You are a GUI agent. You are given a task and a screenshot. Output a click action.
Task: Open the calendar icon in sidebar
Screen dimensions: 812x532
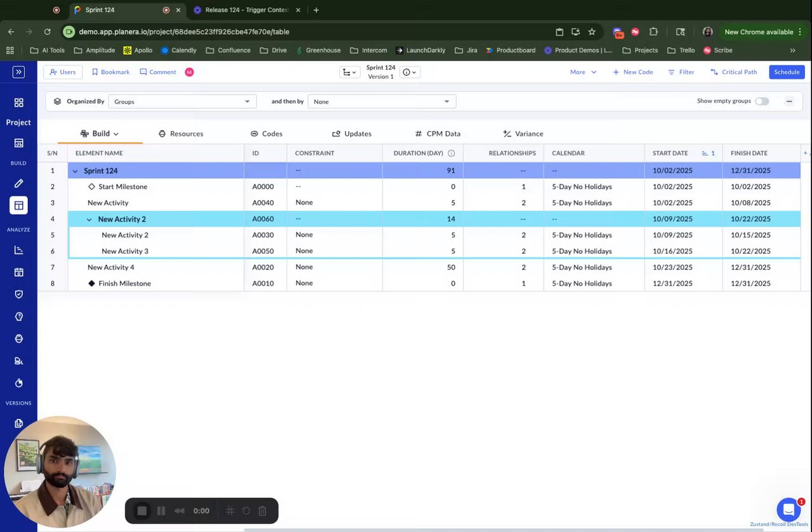tap(18, 272)
